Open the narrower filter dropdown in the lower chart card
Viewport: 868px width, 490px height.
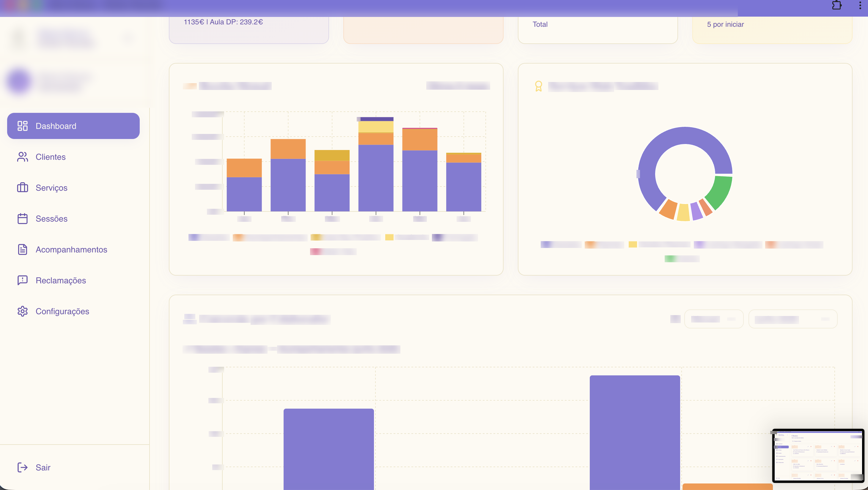pos(714,319)
